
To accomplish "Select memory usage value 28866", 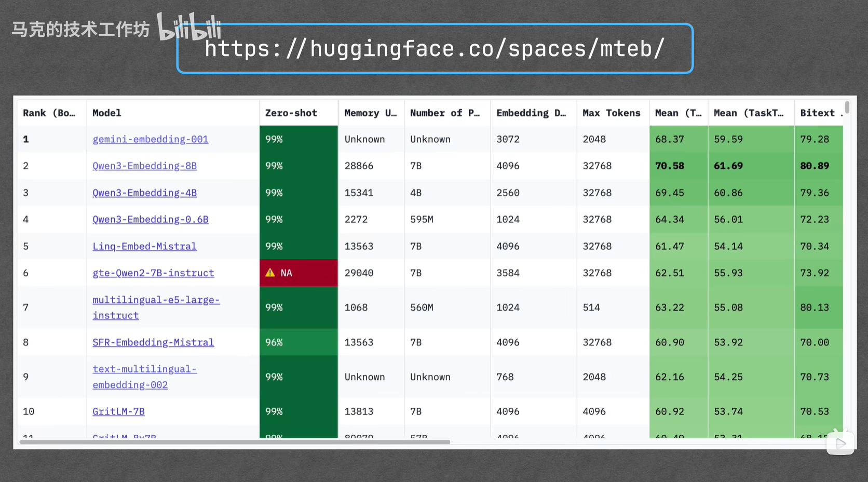I will point(359,166).
